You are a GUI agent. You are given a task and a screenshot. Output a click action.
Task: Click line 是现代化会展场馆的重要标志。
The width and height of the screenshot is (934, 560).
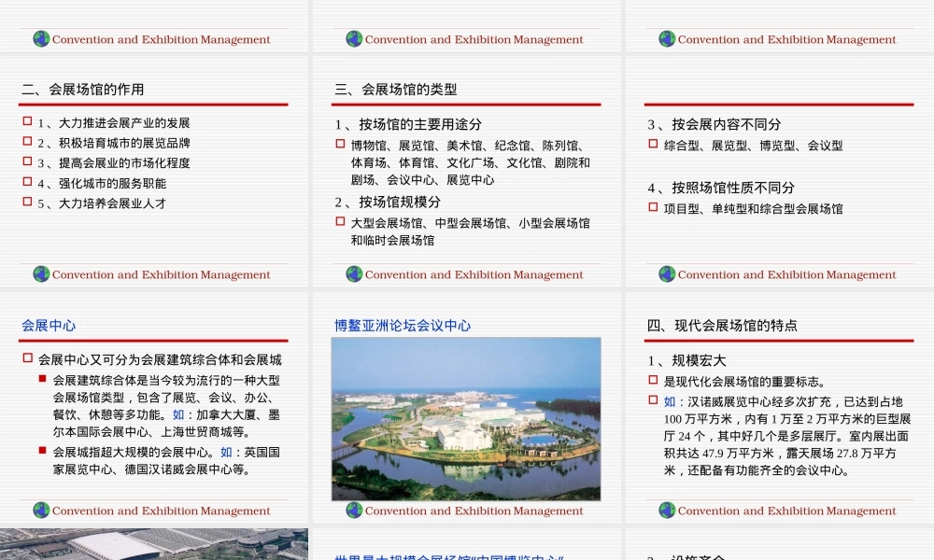(744, 382)
